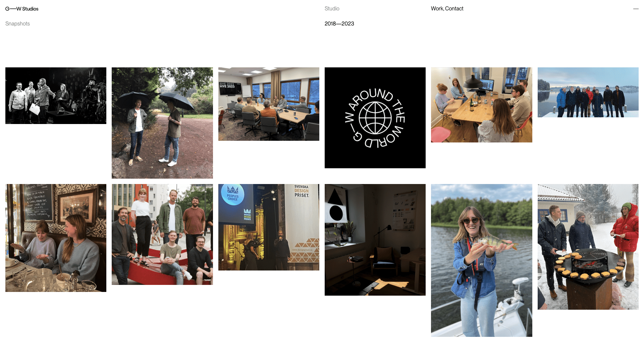Viewport: 644px width, 362px height.
Task: Click the 2018—2023 date range text
Action: pyautogui.click(x=339, y=24)
